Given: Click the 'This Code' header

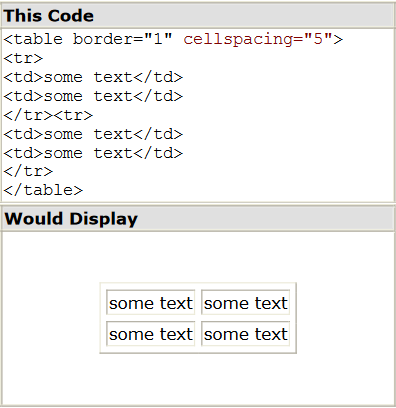Looking at the screenshot, I should pos(49,16).
